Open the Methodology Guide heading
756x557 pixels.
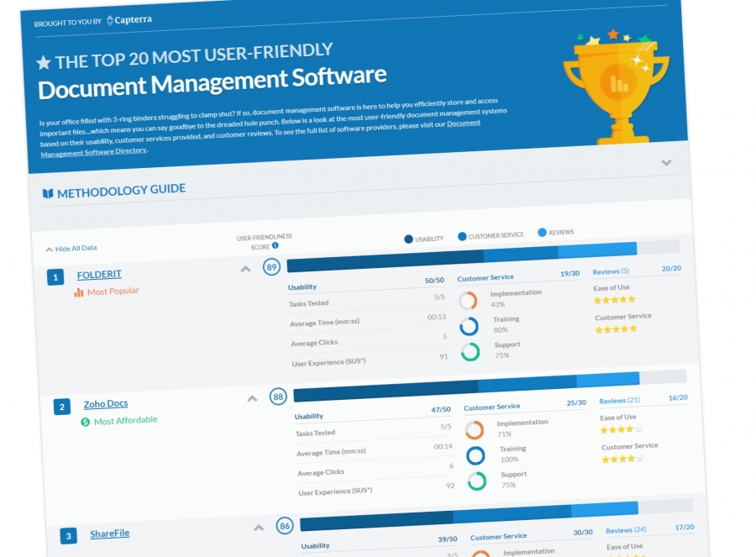pyautogui.click(x=121, y=191)
